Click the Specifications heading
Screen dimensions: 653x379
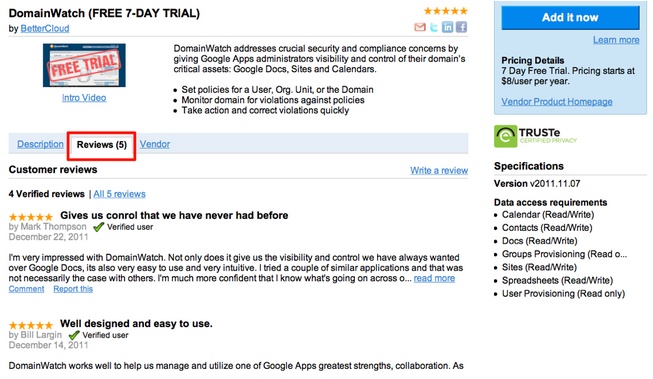(x=528, y=166)
